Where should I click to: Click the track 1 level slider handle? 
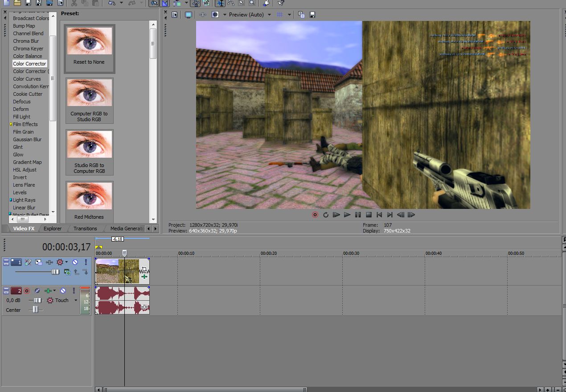click(55, 272)
